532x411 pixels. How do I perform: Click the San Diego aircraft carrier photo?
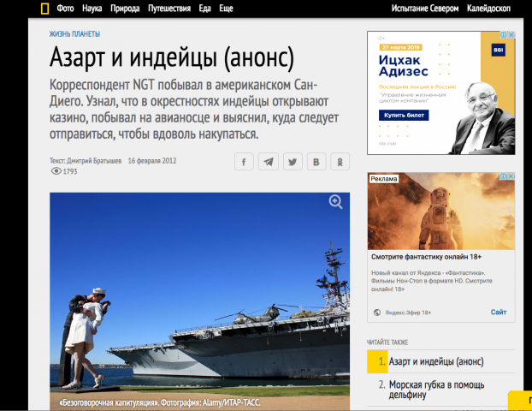pos(199,301)
